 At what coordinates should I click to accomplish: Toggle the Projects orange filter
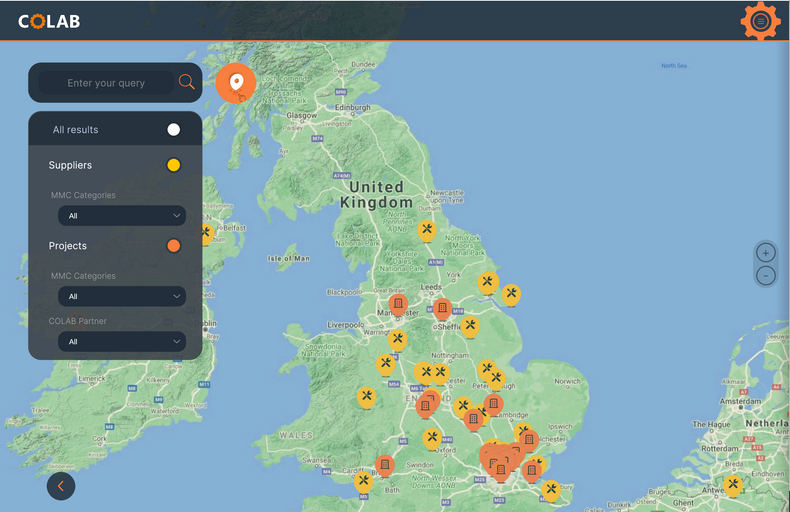point(174,246)
